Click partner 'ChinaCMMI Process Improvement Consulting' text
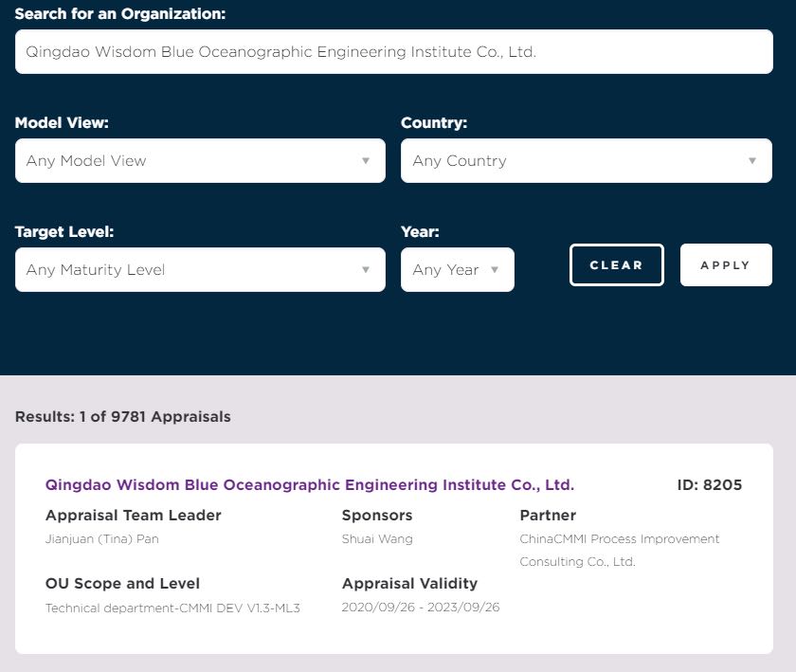Screen dimensions: 796x672 620,550
